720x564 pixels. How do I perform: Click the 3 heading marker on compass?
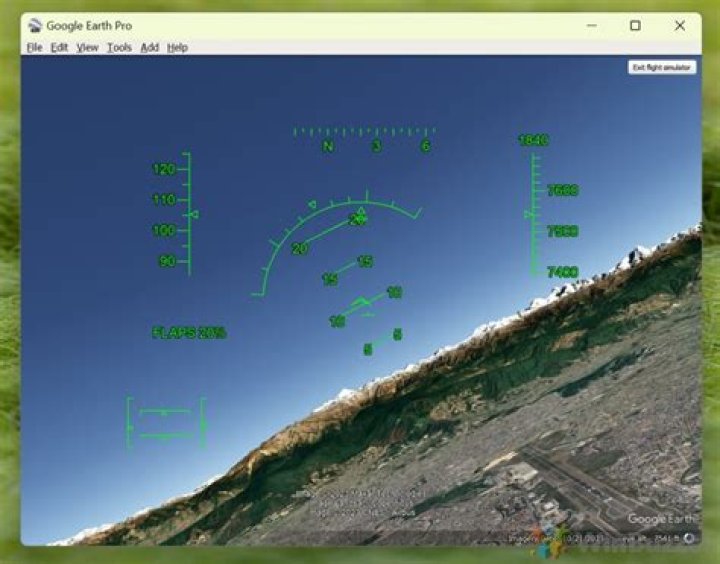point(377,147)
